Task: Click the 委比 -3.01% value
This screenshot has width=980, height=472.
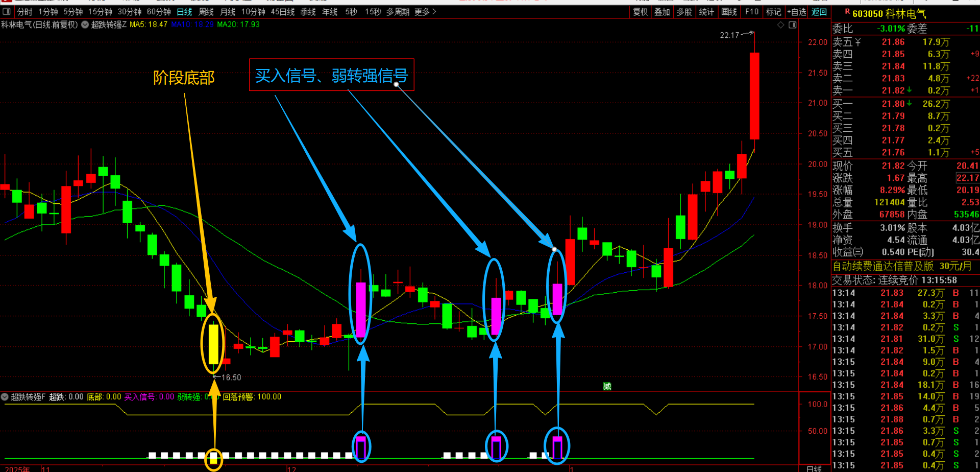Action: pyautogui.click(x=891, y=29)
